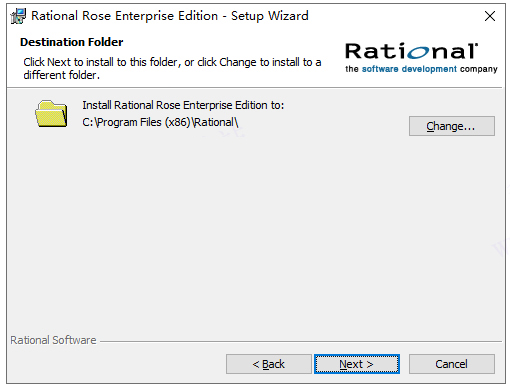Image resolution: width=510 pixels, height=390 pixels.
Task: Click the Rational Software footer label
Action: point(53,340)
